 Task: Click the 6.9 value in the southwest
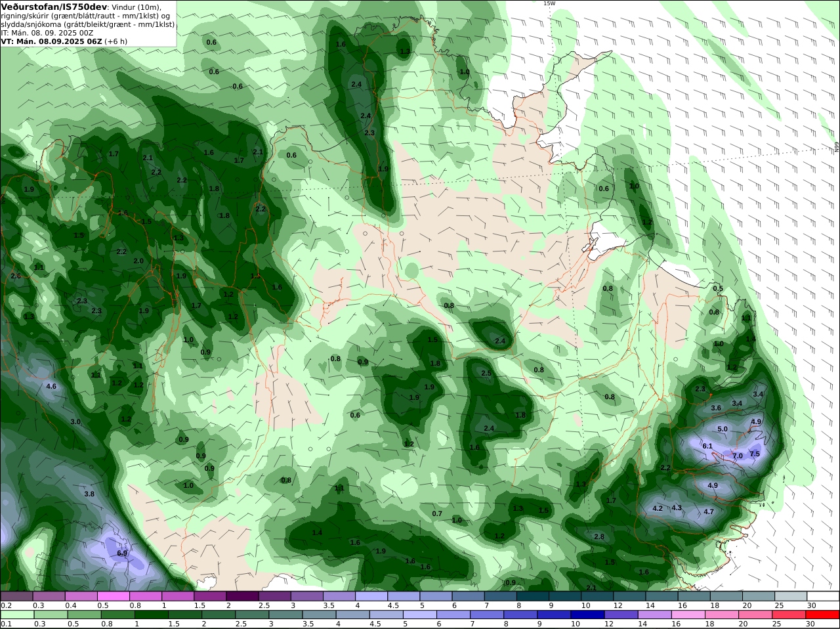click(122, 553)
